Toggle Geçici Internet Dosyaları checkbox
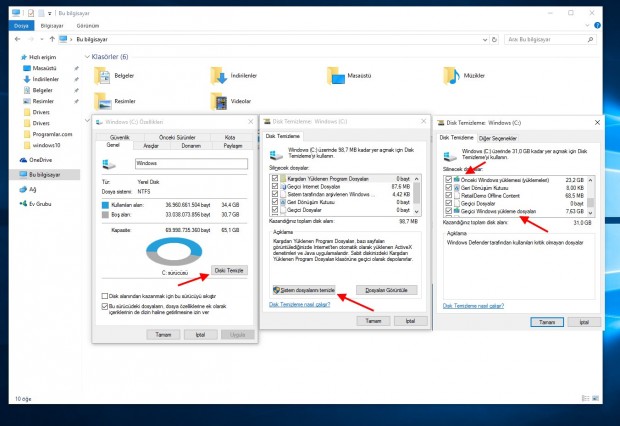The height and width of the screenshot is (426, 620). coord(275,186)
